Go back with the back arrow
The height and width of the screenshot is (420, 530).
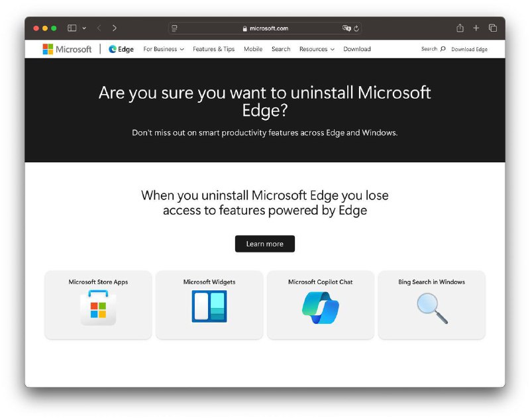tap(99, 28)
